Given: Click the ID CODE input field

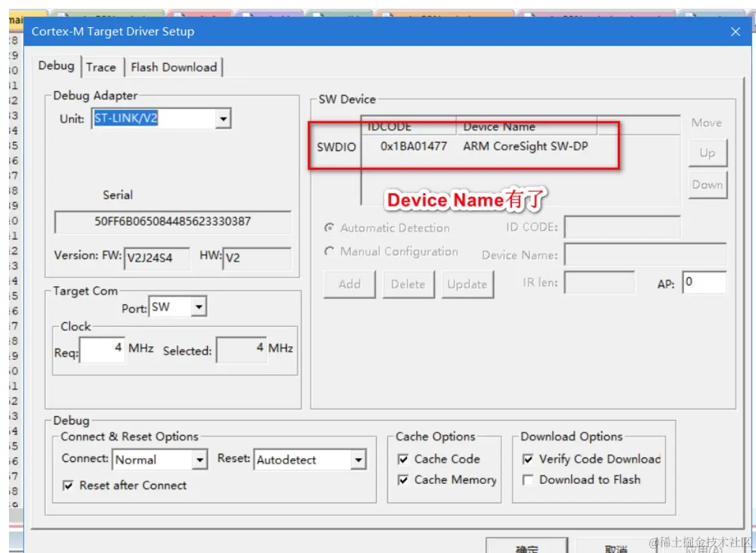Looking at the screenshot, I should click(622, 227).
